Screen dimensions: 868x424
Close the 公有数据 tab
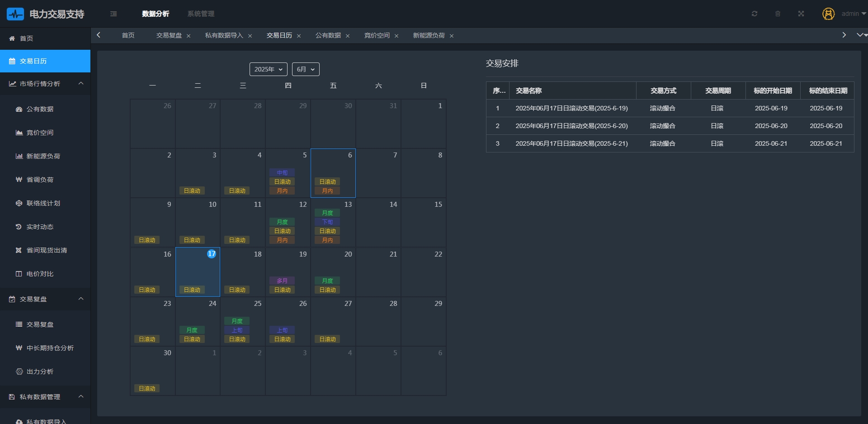pyautogui.click(x=348, y=36)
